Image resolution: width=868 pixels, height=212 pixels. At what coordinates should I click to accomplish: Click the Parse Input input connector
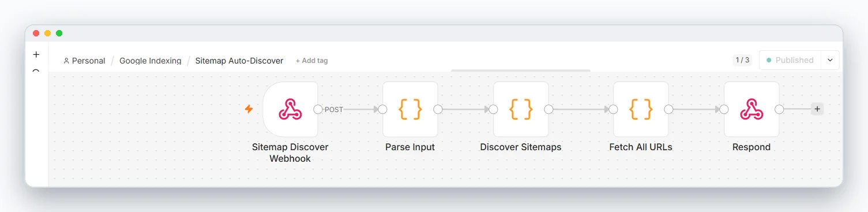[x=383, y=109]
